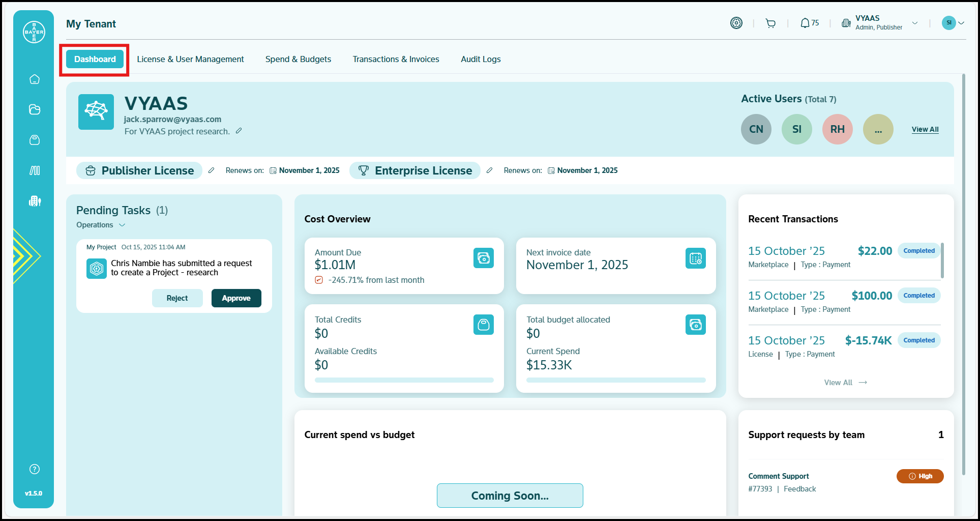Open the notifications bell icon
The width and height of the screenshot is (980, 521).
tap(805, 23)
